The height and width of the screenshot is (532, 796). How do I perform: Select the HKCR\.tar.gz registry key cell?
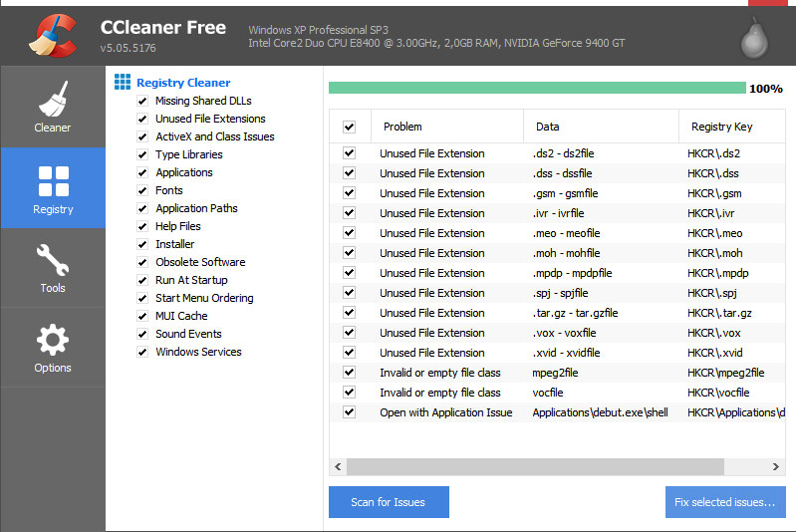pyautogui.click(x=719, y=313)
